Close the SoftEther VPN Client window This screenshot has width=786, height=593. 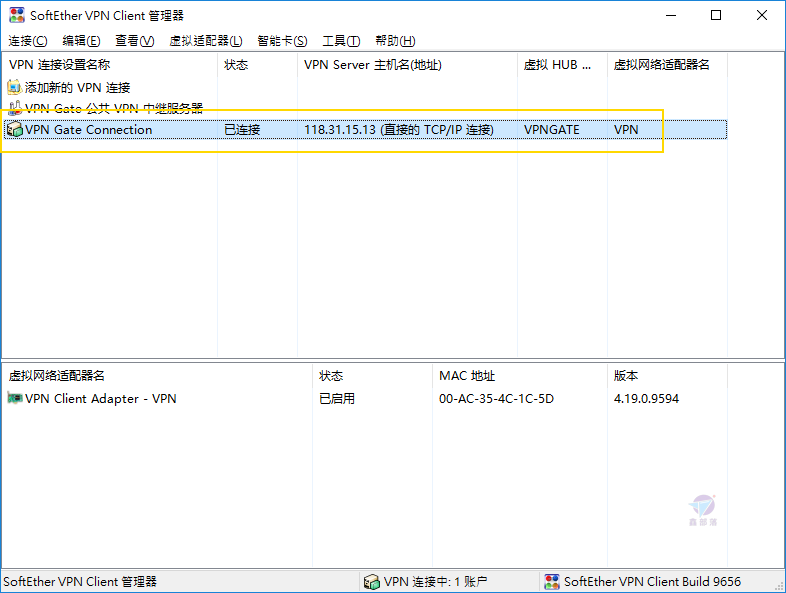coord(761,16)
